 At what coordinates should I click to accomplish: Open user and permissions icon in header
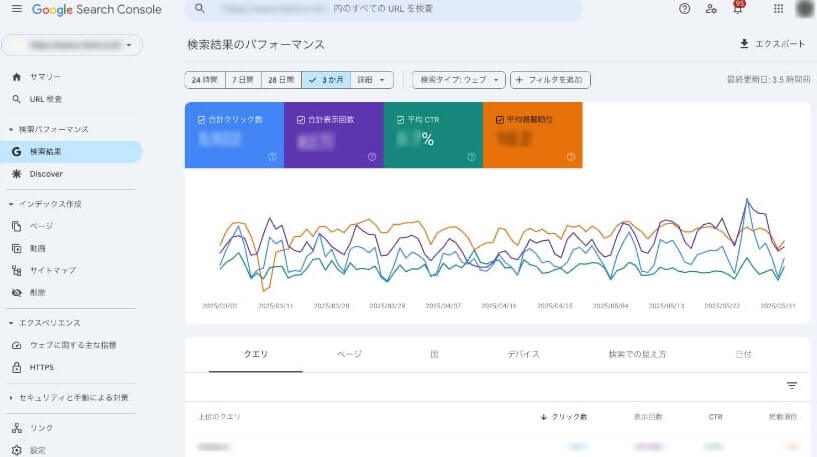[711, 9]
